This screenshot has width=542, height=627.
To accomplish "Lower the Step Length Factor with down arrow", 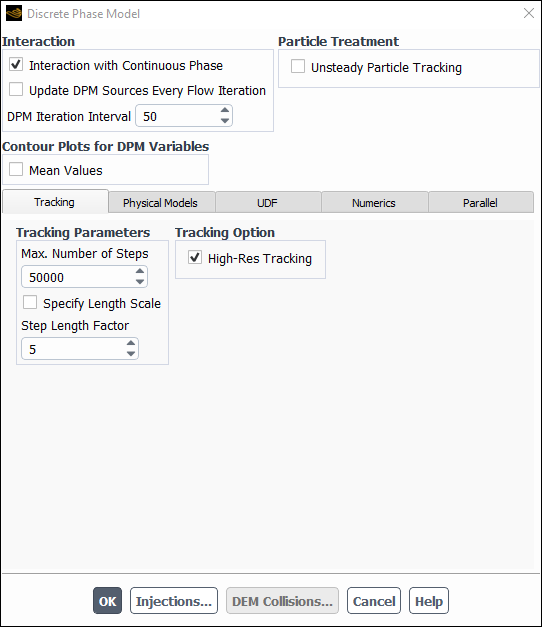I will click(131, 353).
